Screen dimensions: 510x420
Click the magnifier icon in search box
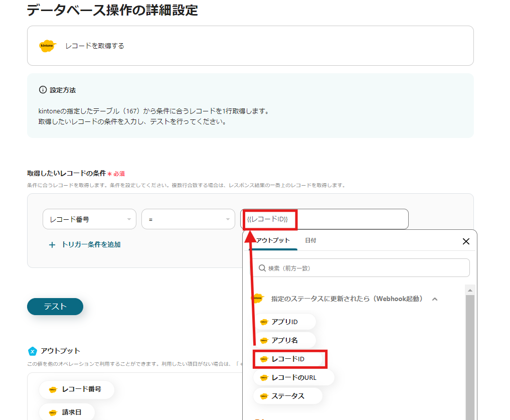[x=262, y=268]
